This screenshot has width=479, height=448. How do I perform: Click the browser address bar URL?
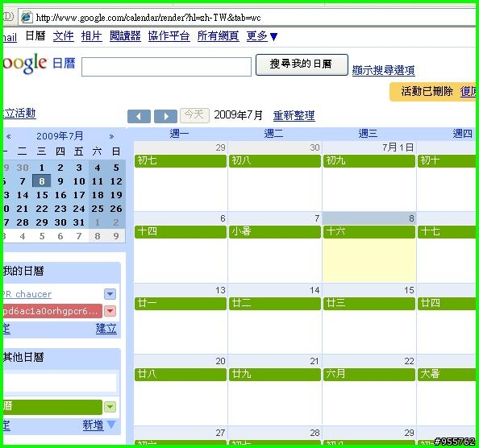coord(148,18)
